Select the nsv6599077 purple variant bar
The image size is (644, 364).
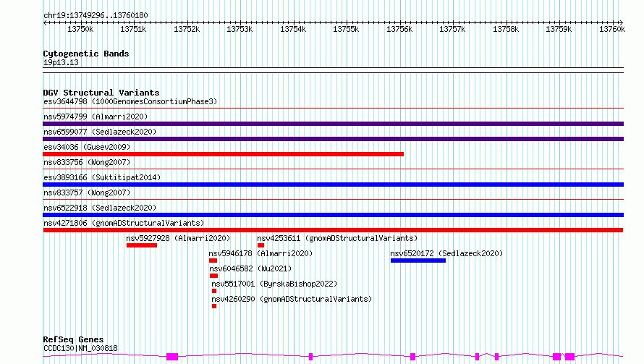click(x=333, y=139)
